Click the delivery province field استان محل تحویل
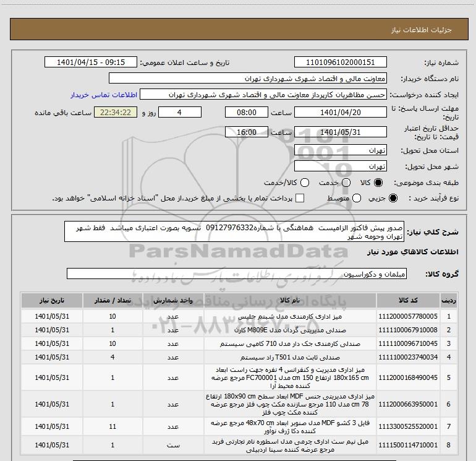The height and width of the screenshot is (461, 476). point(340,150)
